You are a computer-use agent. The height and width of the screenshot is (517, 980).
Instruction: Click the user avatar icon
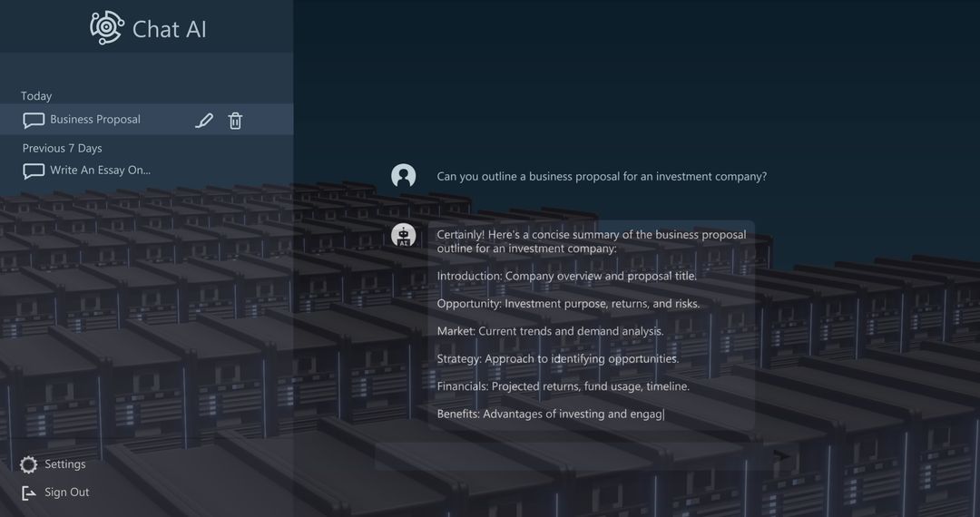pyautogui.click(x=404, y=175)
